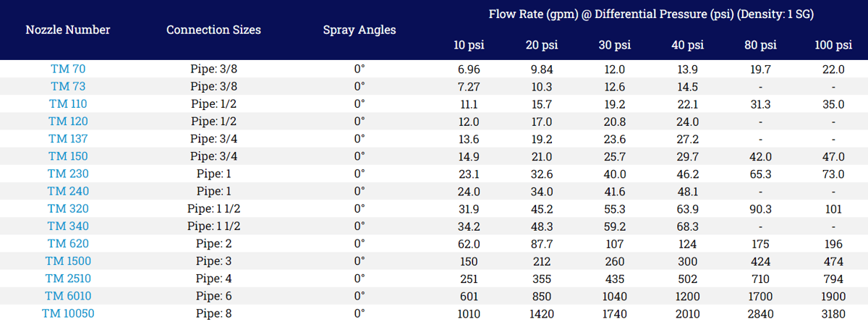
Task: Open the TM 10050 nozzle link
Action: pos(68,313)
